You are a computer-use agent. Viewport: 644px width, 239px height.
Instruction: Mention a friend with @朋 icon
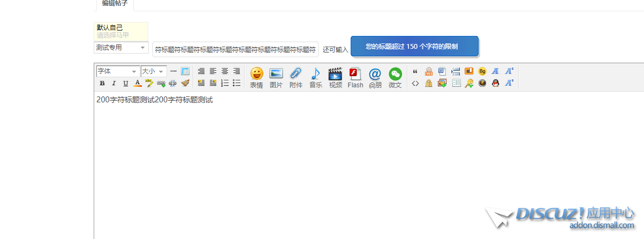[375, 77]
